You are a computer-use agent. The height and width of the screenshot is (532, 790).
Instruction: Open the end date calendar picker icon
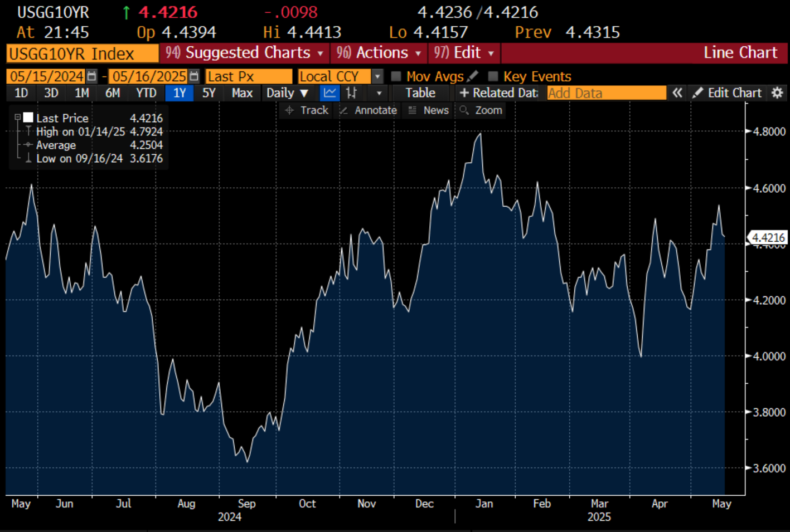(x=193, y=76)
